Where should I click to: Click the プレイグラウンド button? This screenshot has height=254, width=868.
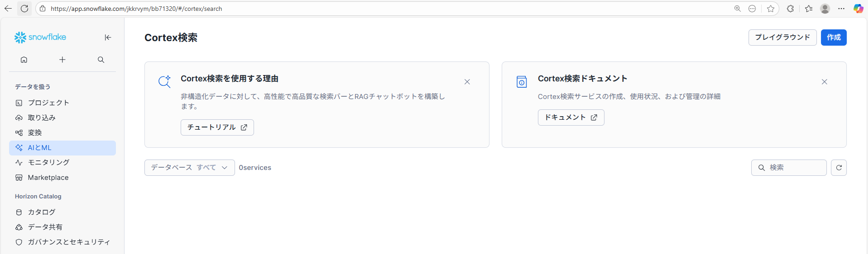click(782, 38)
